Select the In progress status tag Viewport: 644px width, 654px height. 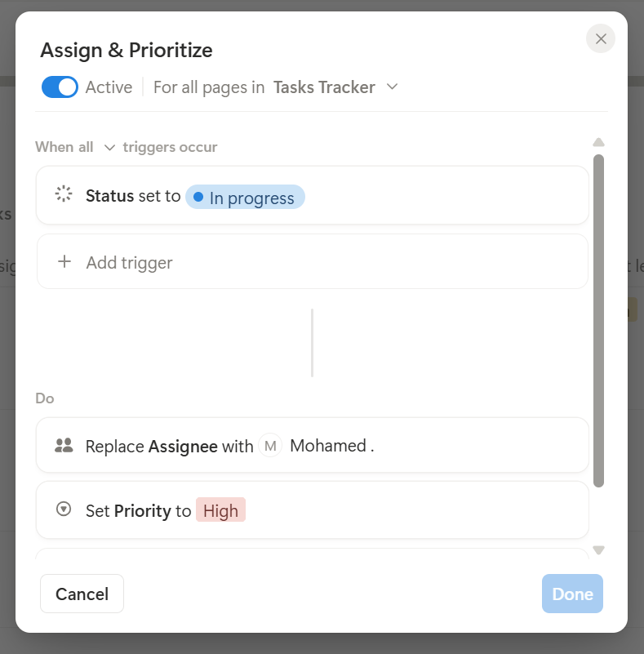coord(245,197)
